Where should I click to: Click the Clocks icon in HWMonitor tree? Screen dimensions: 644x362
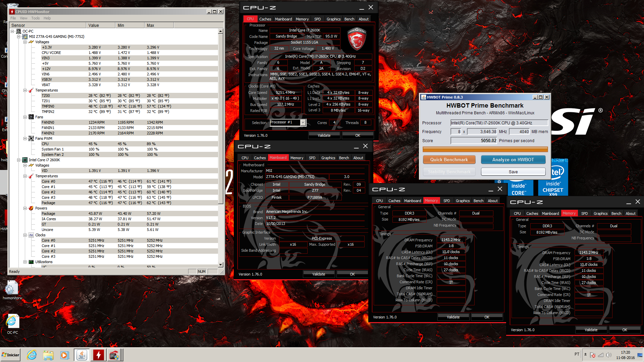coord(31,235)
